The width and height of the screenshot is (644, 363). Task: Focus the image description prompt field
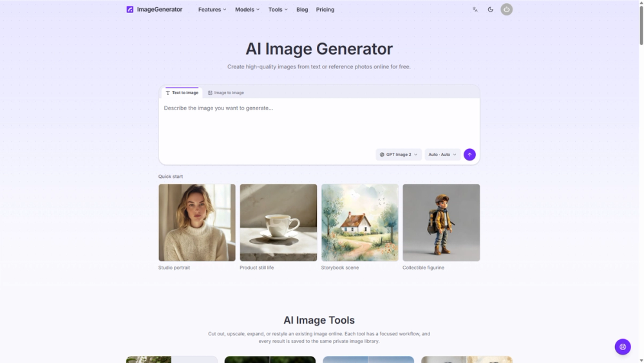(x=319, y=123)
